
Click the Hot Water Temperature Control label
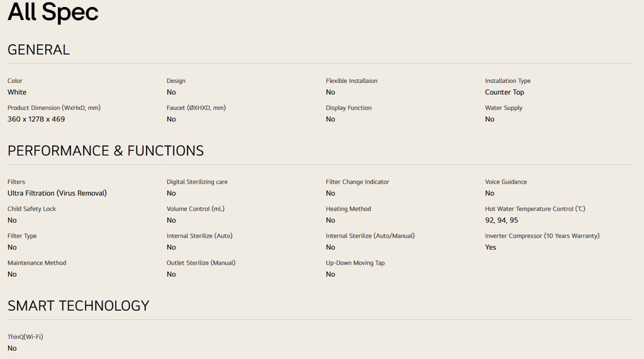click(x=535, y=209)
